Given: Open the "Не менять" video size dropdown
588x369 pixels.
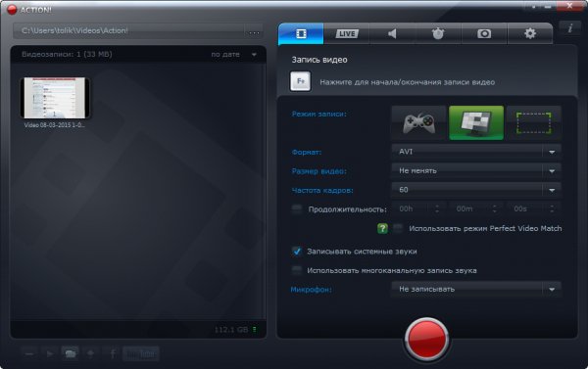Looking at the screenshot, I should point(476,171).
